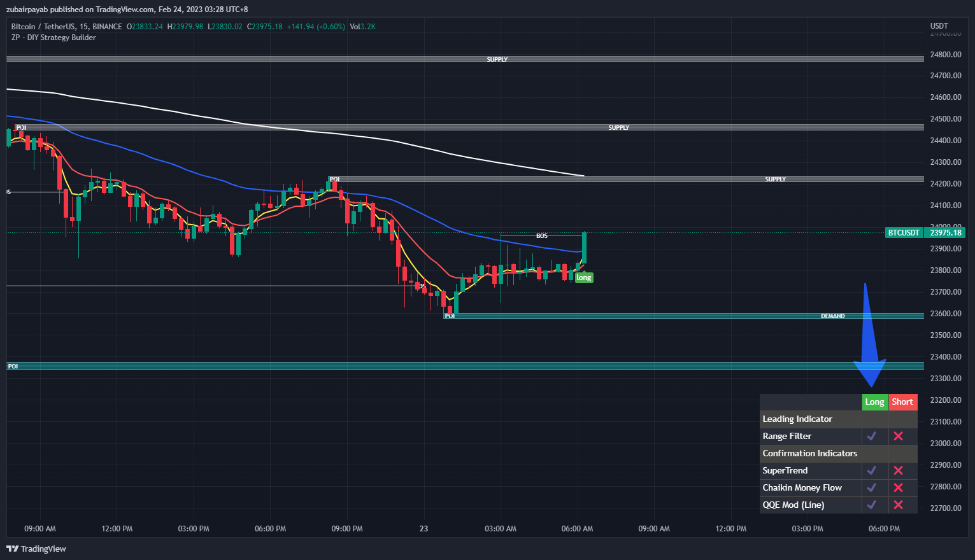Click the green 'long' signal label on chart

pos(584,277)
